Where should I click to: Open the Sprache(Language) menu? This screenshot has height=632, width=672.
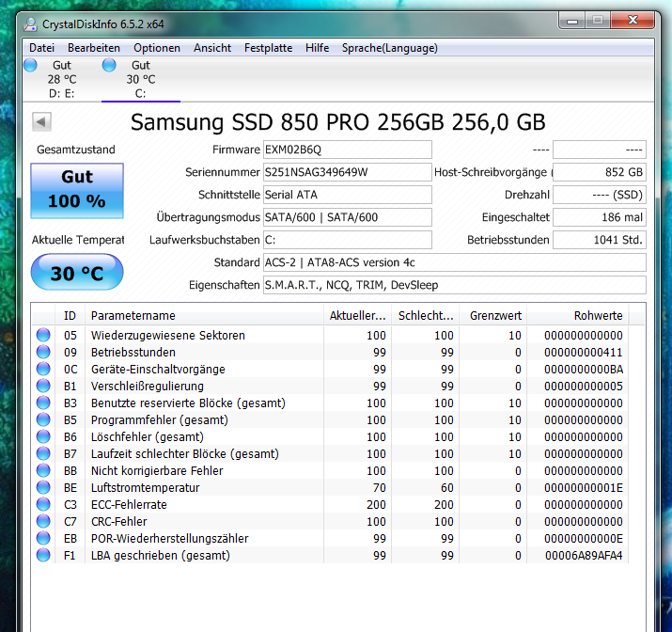(x=389, y=48)
